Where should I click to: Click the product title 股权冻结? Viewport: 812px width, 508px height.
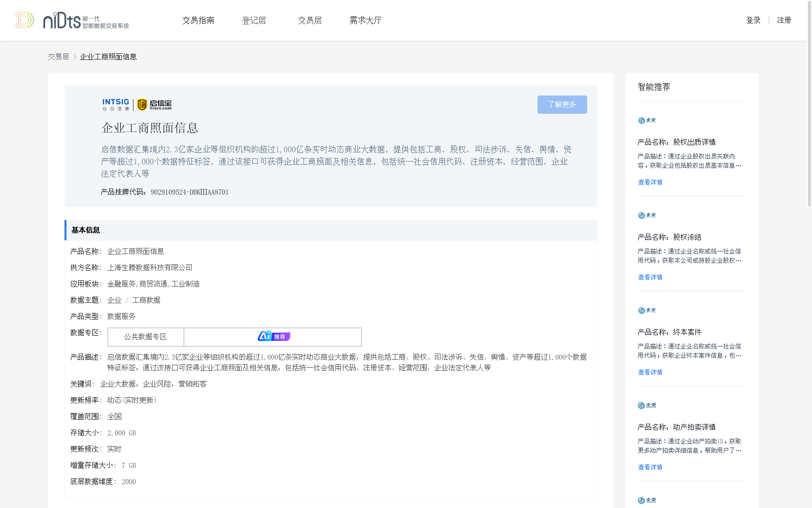pos(687,237)
